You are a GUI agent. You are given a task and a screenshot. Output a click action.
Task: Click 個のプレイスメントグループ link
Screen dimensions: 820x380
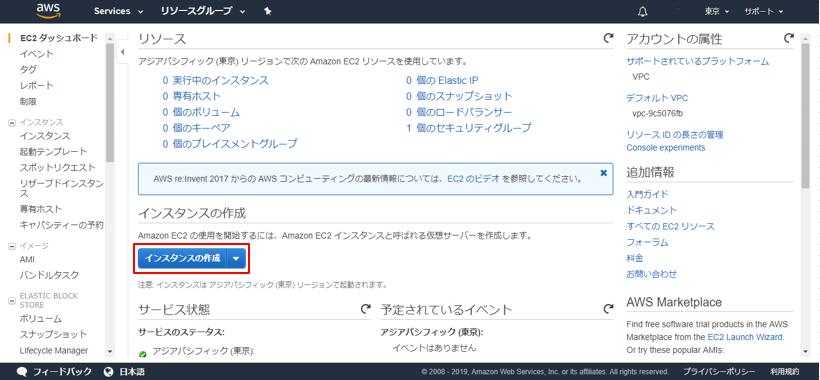click(235, 143)
